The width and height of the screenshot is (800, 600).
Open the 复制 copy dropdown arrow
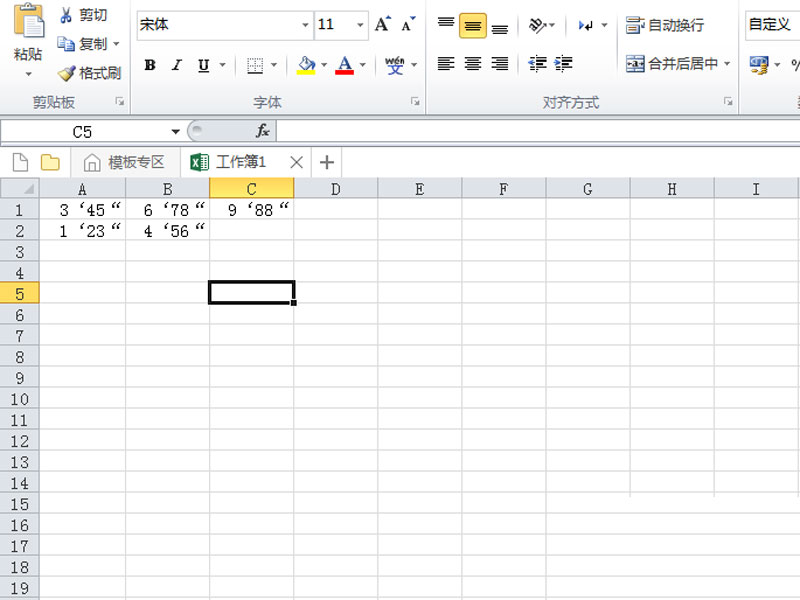point(116,44)
